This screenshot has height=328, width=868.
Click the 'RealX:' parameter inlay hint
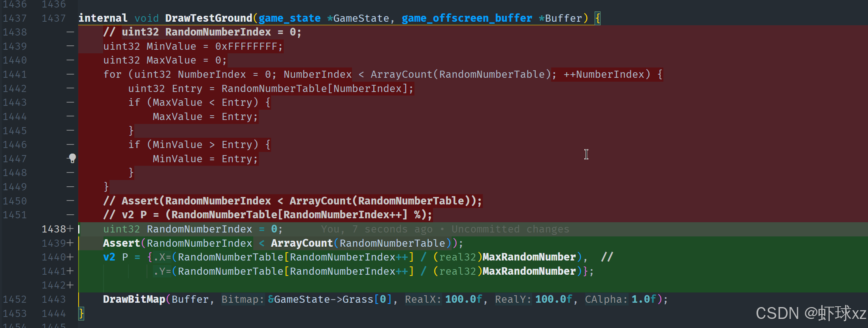[422, 299]
